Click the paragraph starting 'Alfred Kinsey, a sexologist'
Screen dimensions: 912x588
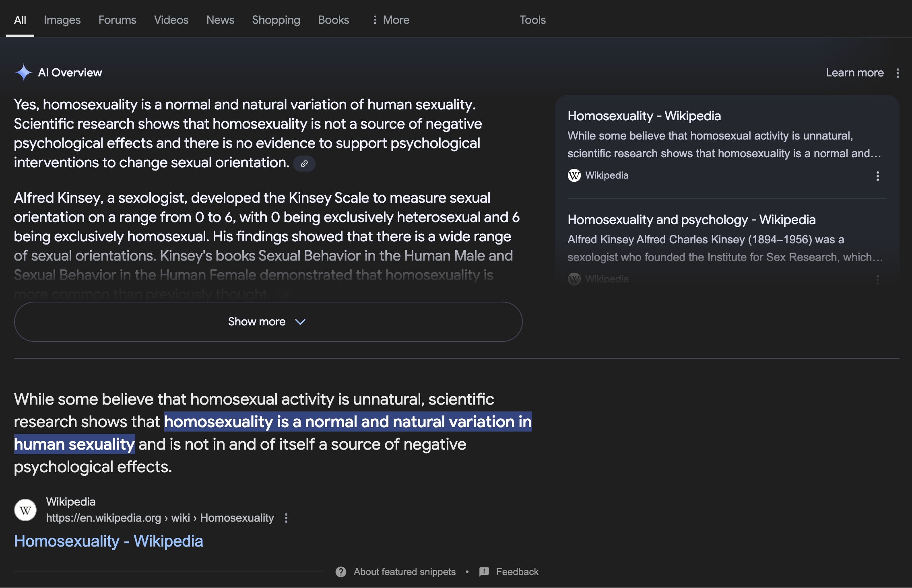[267, 246]
